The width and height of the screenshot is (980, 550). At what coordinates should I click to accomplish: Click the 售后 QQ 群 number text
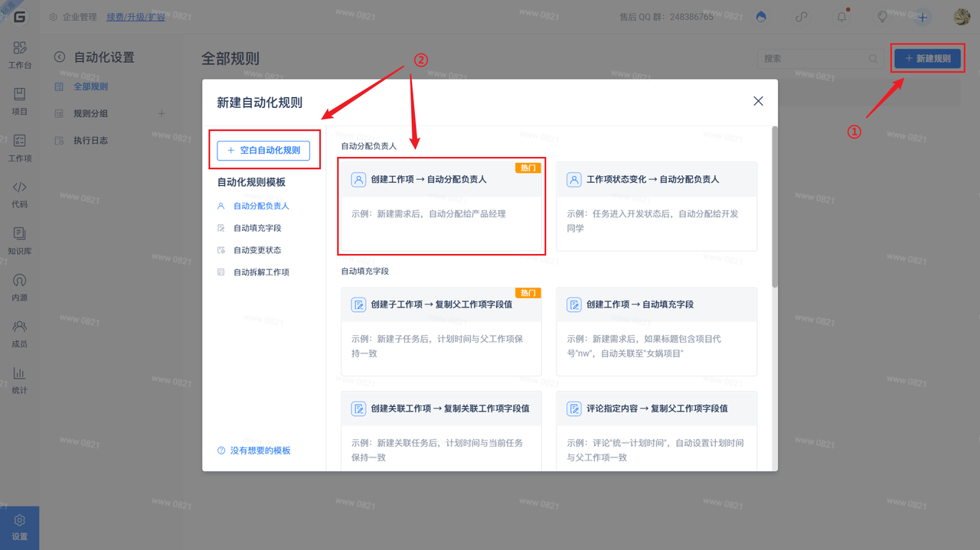(666, 17)
